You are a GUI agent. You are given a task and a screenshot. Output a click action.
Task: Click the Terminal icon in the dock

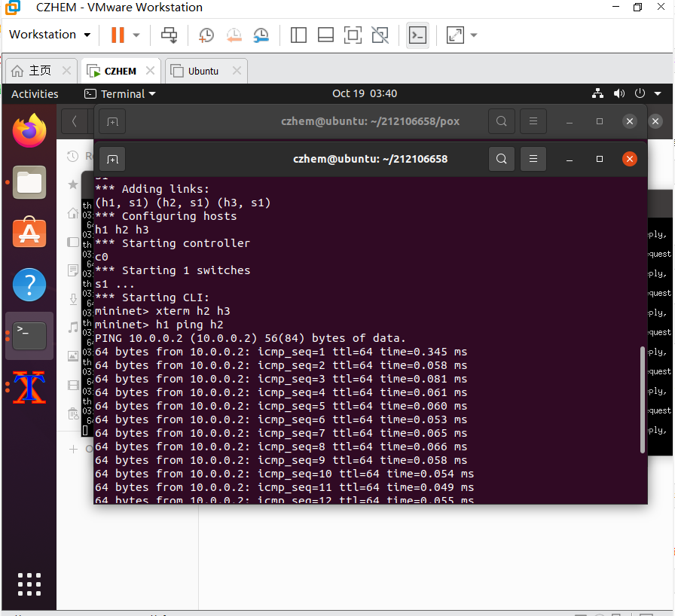[29, 336]
